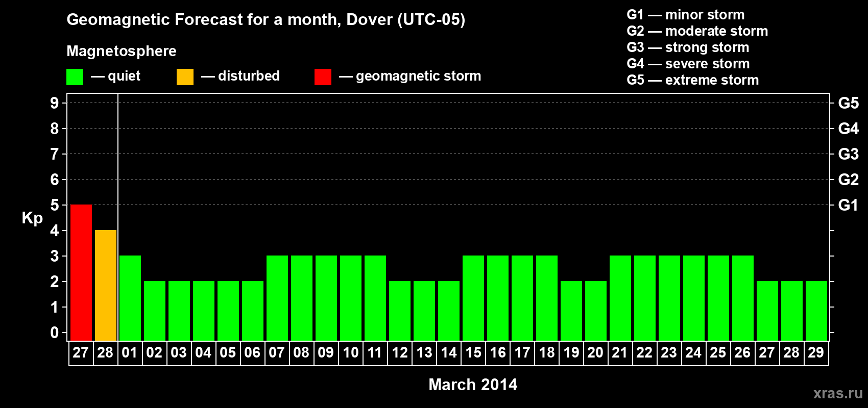Click the Kp scale value 0
This screenshot has height=408, width=868.
click(x=55, y=333)
